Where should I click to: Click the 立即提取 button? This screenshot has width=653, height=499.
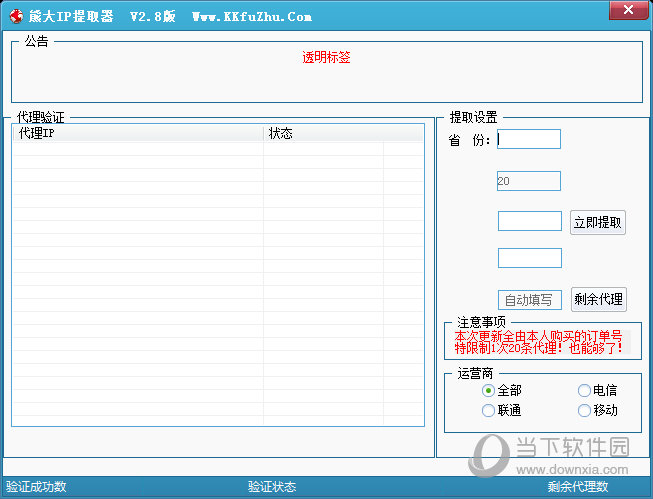pos(598,222)
